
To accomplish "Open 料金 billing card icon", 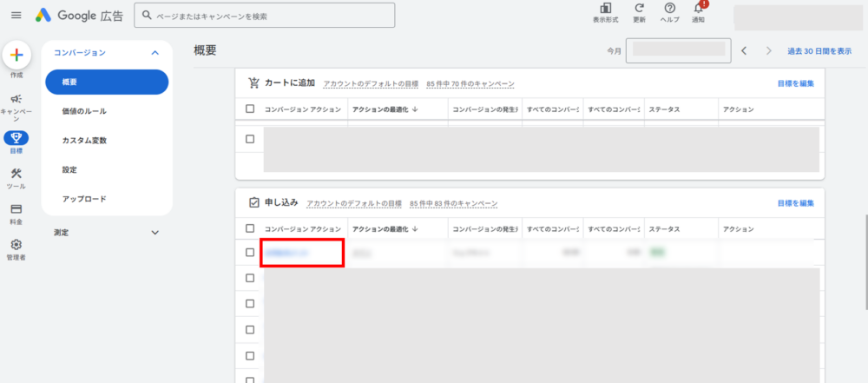I will pos(16,209).
